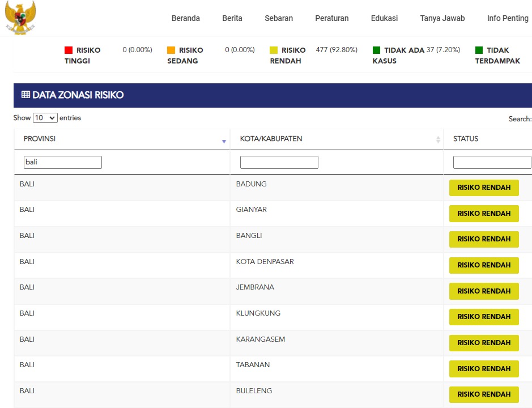Click the red Risiko Tinggi swatch
532x408 pixels.
pos(69,50)
